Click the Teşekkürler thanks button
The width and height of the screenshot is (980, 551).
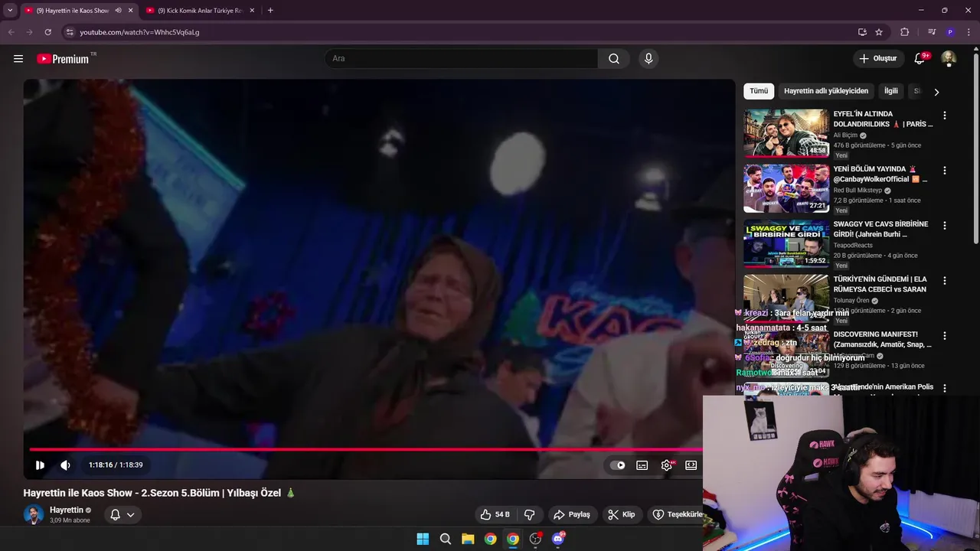pos(677,514)
